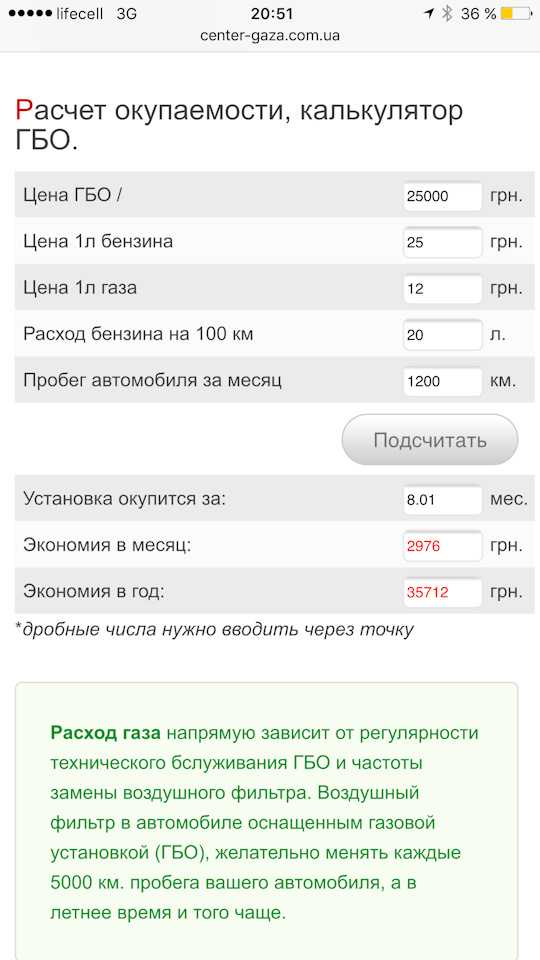Viewport: 540px width, 960px height.
Task: Tap the 3G network indicator
Action: point(127,13)
